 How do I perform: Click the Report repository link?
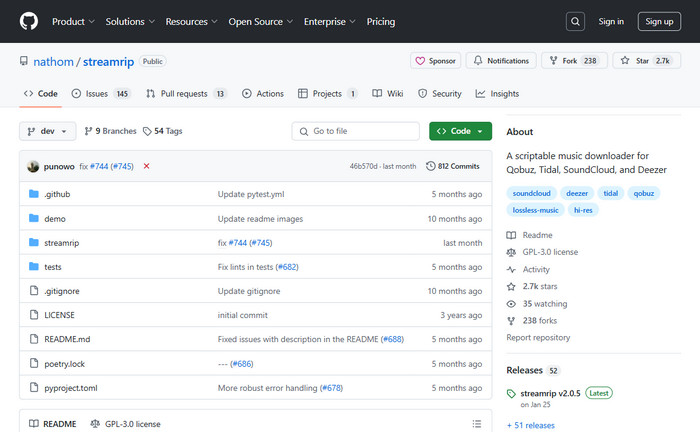pyautogui.click(x=538, y=337)
